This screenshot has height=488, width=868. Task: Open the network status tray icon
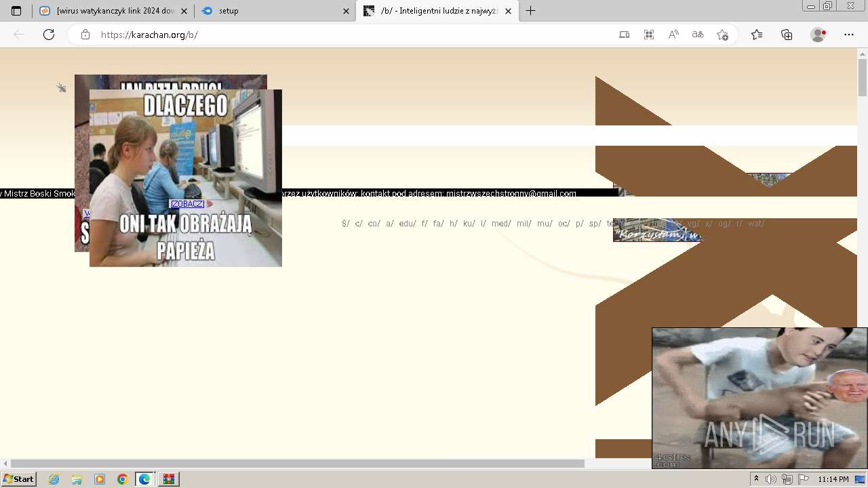[x=787, y=479]
